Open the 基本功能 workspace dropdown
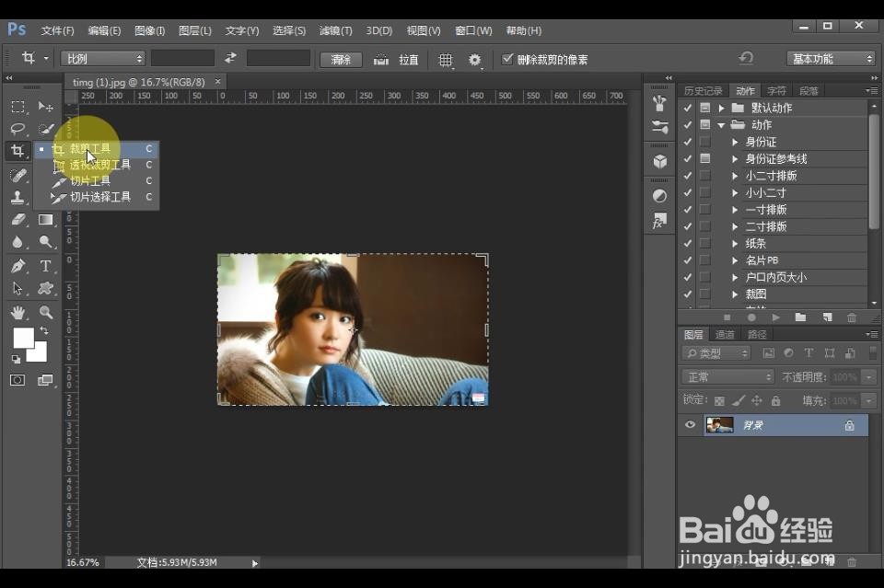 click(830, 59)
